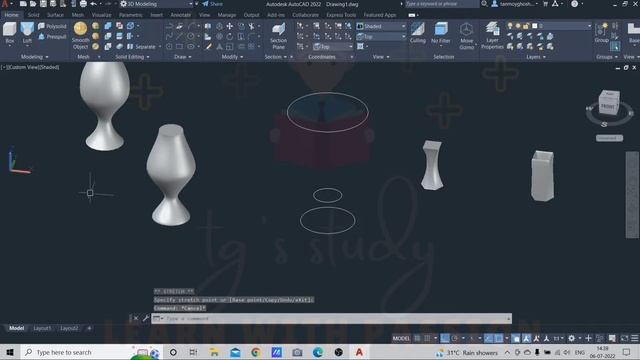Switch to the Layout2 tab

pos(69,328)
